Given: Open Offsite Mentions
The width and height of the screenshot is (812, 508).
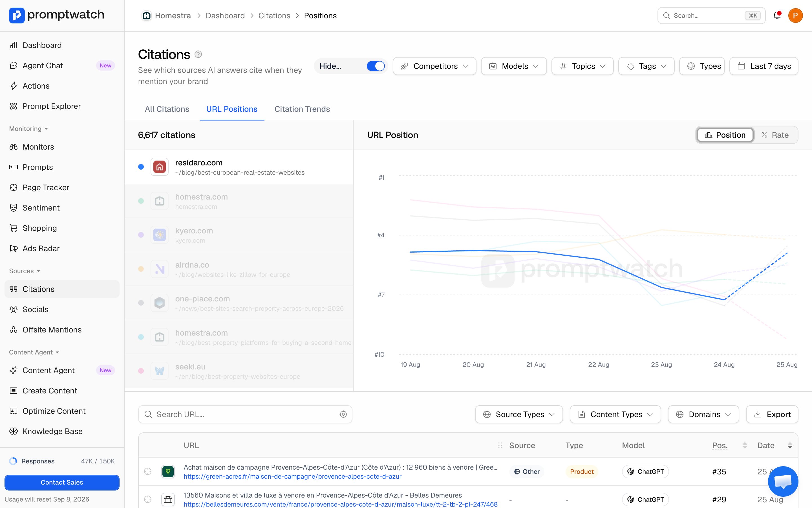Looking at the screenshot, I should tap(62, 330).
